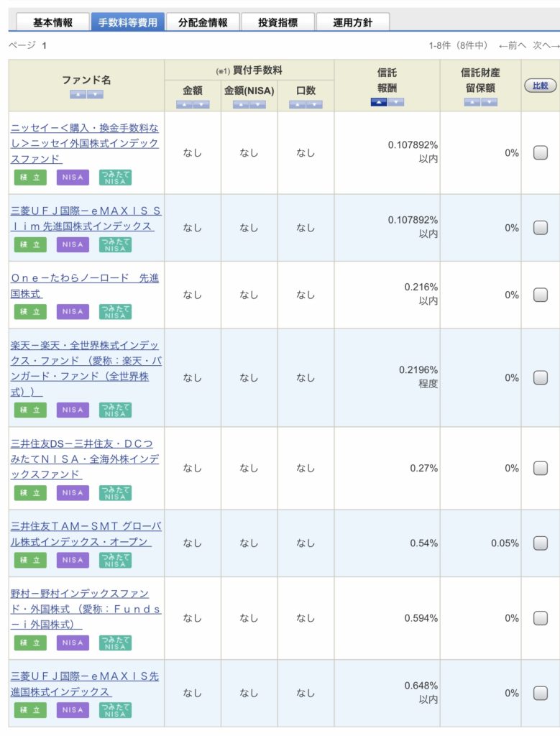Switch to 投資指標 tab

[x=278, y=22]
